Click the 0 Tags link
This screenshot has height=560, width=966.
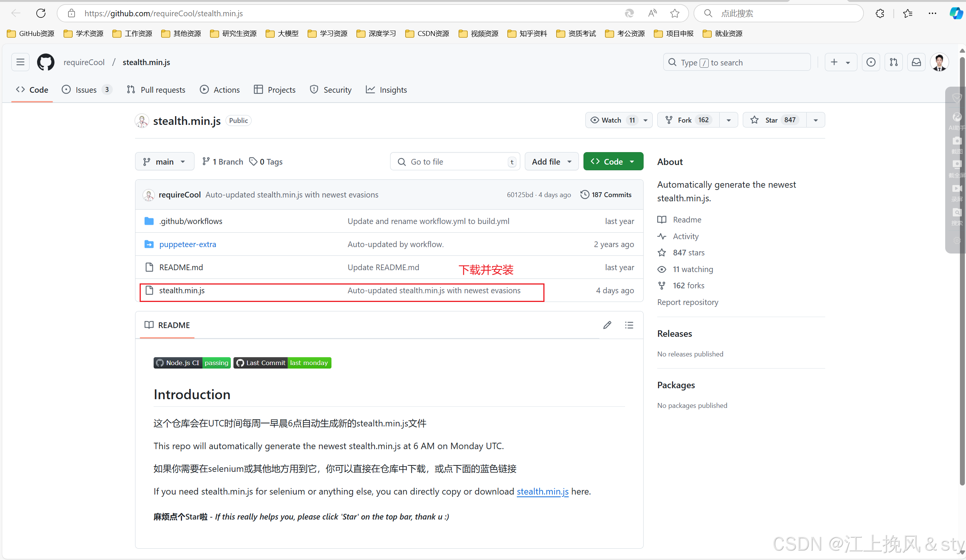click(266, 162)
